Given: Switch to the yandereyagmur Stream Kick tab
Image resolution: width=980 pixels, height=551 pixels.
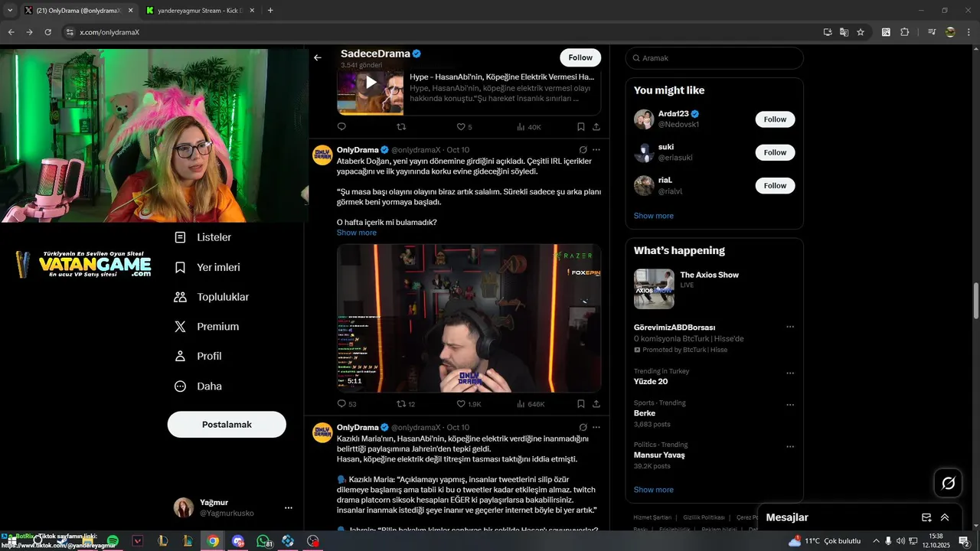Looking at the screenshot, I should coord(199,11).
